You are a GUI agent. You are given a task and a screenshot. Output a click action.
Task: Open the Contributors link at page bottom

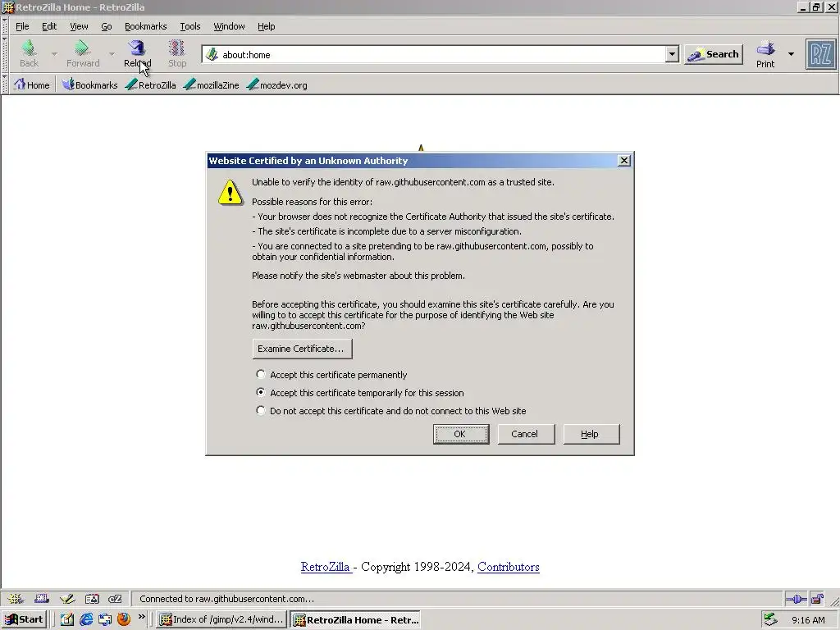(509, 567)
